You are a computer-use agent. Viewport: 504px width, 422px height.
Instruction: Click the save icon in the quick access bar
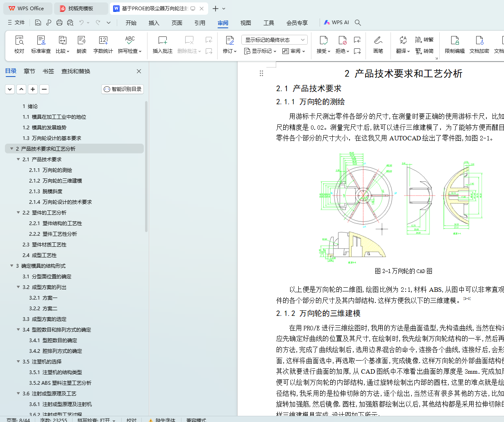38,23
